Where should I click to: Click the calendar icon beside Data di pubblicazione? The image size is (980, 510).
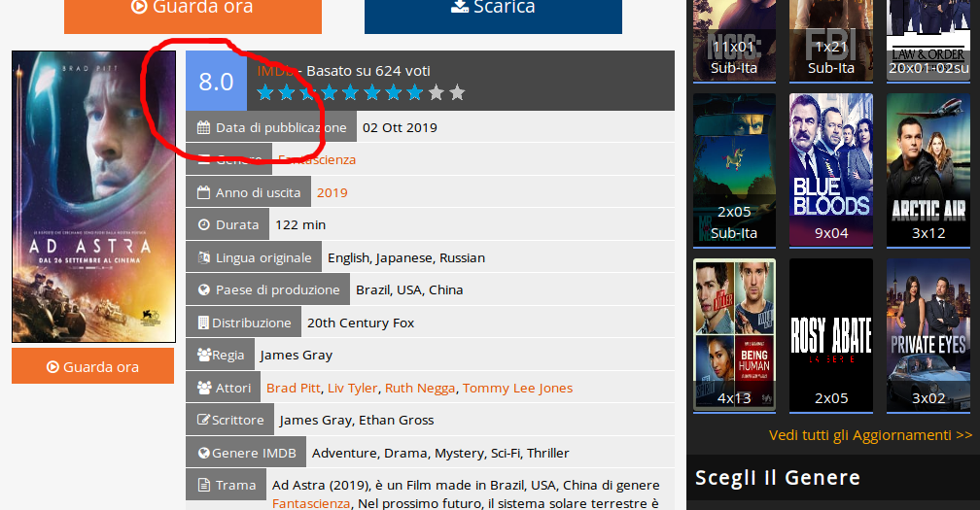tap(203, 127)
